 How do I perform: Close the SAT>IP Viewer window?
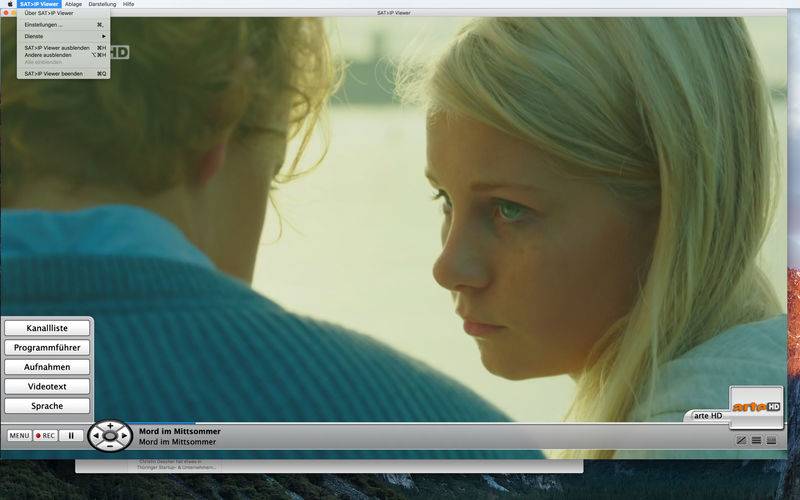(6, 13)
